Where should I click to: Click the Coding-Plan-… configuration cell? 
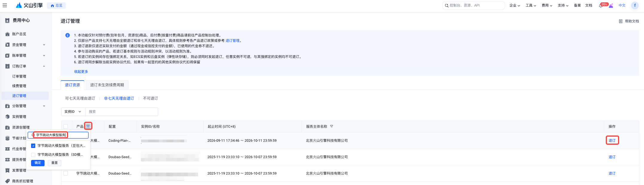(120, 141)
